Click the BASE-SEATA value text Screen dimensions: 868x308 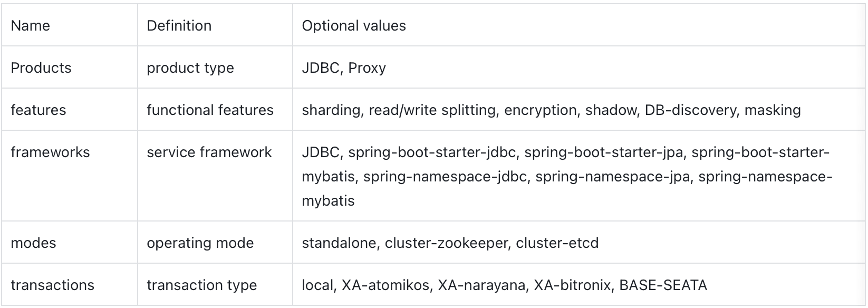663,285
